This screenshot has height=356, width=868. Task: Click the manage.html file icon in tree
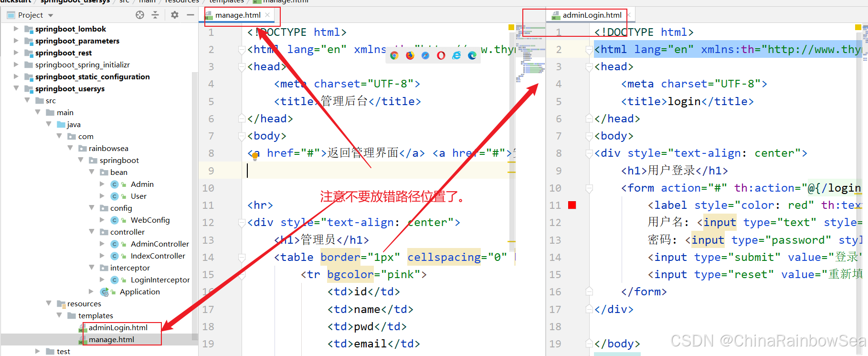click(x=83, y=340)
